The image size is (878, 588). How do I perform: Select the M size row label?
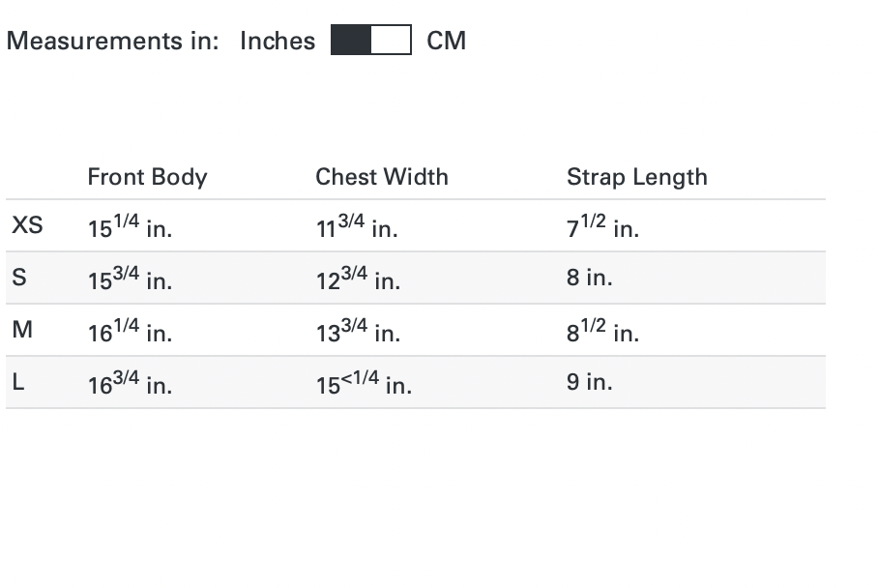[21, 330]
